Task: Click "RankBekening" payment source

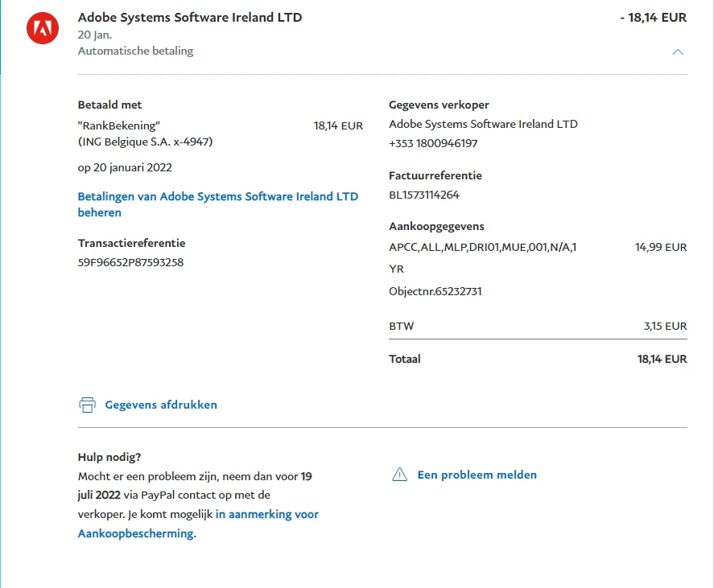Action: tap(119, 125)
